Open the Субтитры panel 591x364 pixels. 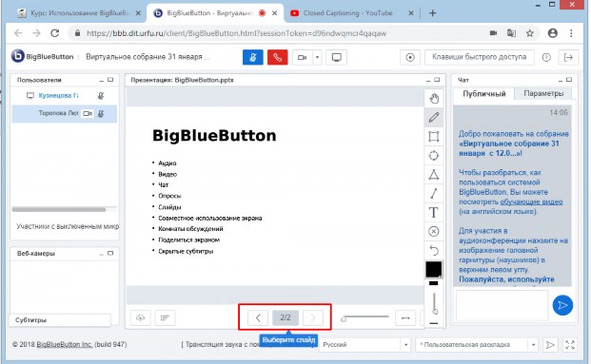click(60, 320)
